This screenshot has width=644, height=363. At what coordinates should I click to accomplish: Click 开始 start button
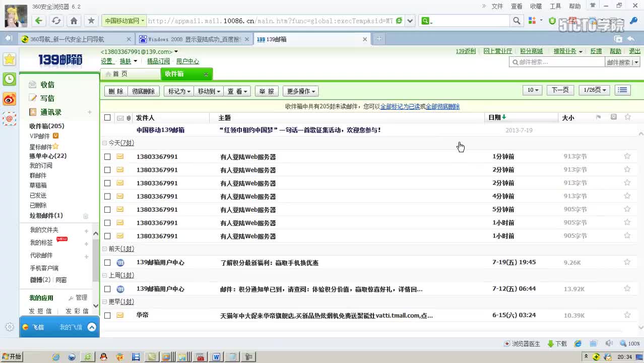(x=12, y=357)
